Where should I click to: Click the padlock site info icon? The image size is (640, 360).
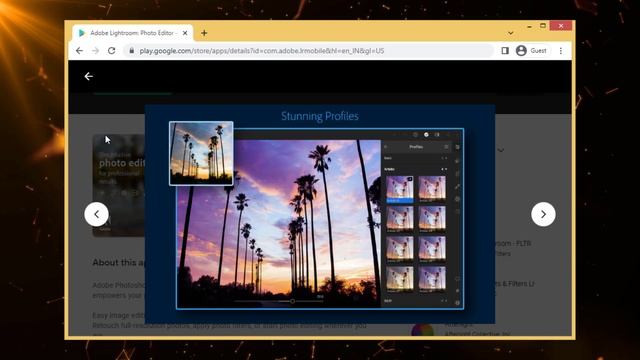[131, 51]
